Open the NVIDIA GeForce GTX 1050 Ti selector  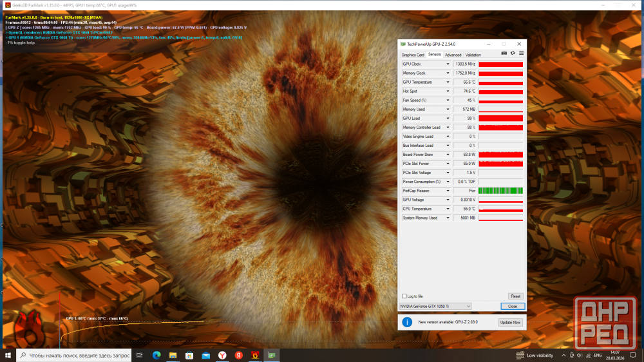435,306
